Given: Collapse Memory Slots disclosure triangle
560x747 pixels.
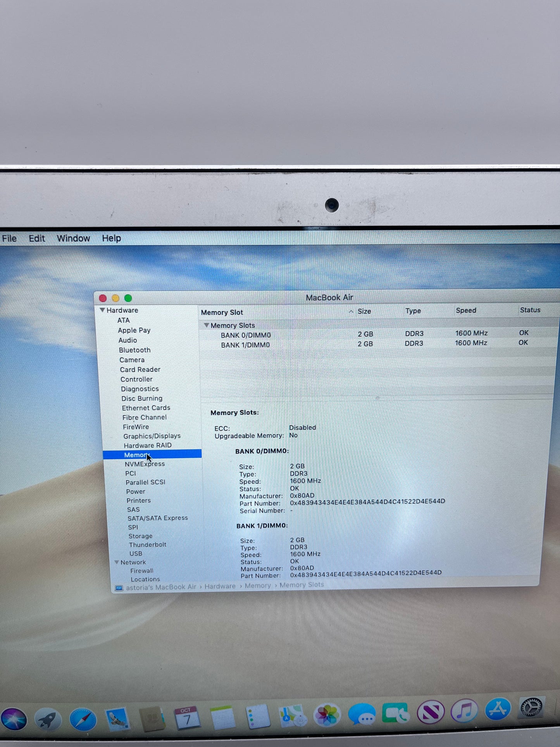Looking at the screenshot, I should (207, 325).
